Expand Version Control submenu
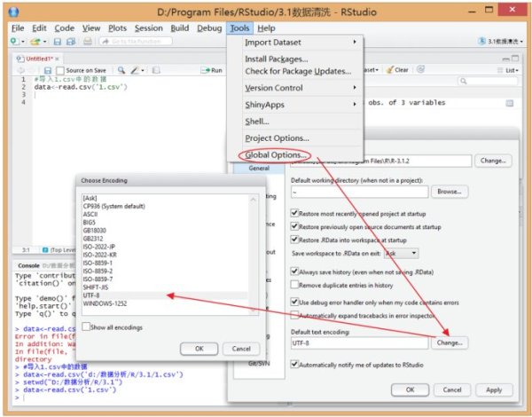 tap(355, 88)
